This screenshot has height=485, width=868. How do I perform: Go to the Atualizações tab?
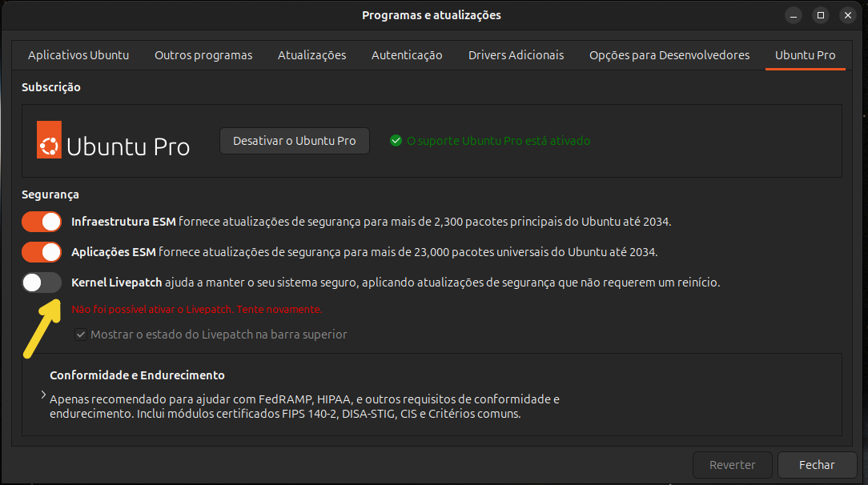point(311,55)
